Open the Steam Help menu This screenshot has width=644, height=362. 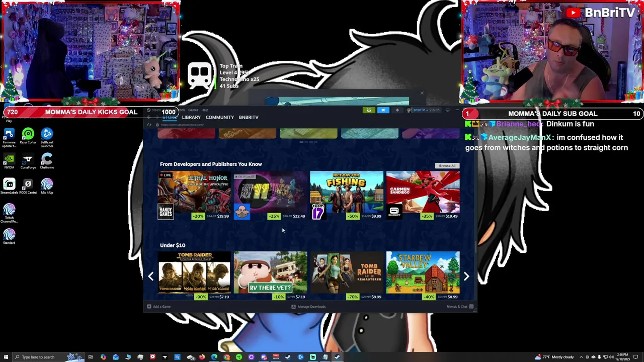pos(205,110)
